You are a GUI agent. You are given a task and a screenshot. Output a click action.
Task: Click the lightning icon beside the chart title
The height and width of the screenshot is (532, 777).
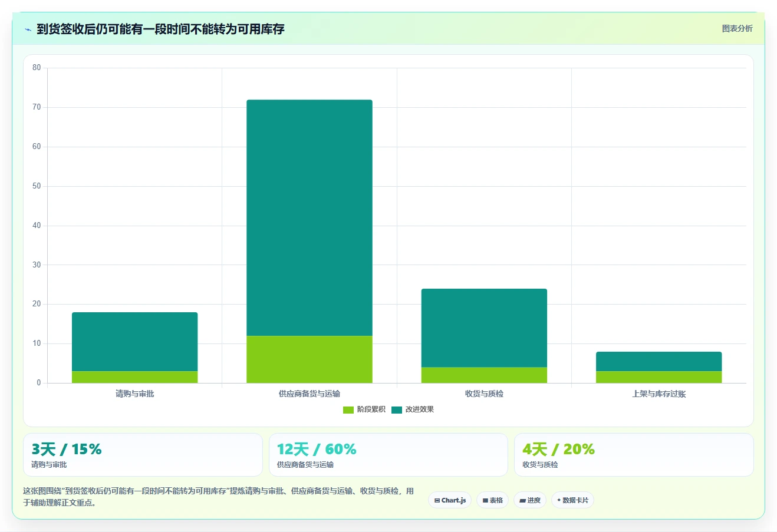coord(28,29)
